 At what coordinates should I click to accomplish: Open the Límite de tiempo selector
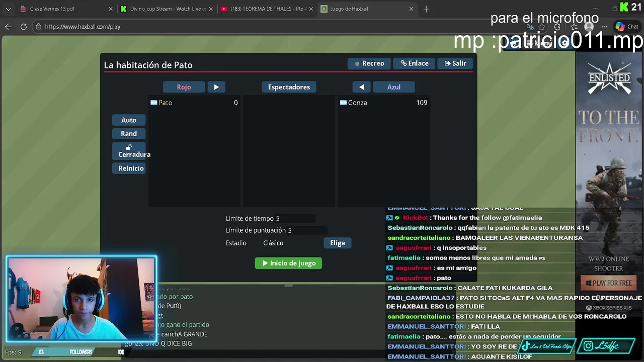pos(294,219)
